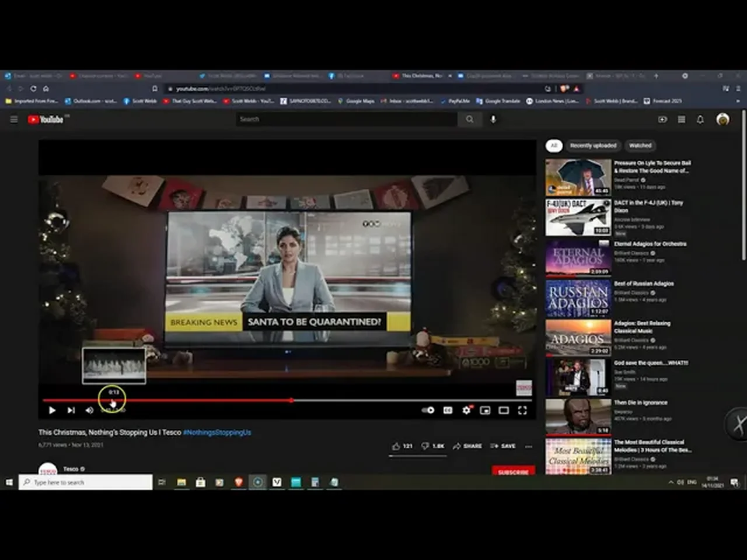Screen dimensions: 747x560
Task: Click the red video progress bar
Action: (175, 401)
